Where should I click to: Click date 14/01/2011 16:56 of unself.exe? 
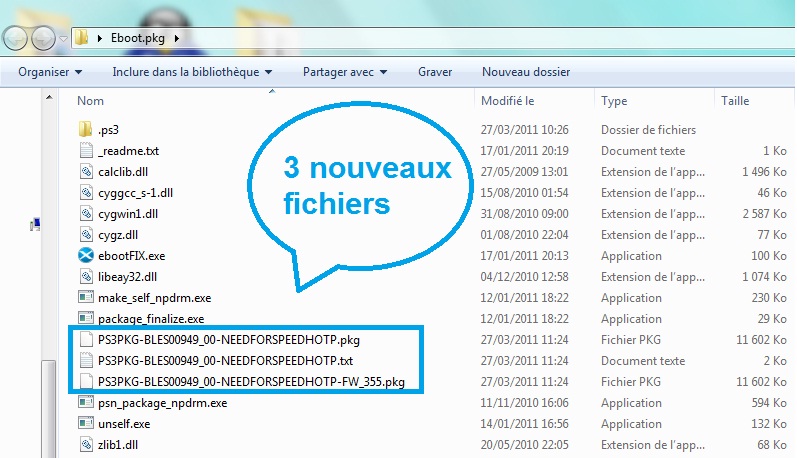[x=524, y=423]
